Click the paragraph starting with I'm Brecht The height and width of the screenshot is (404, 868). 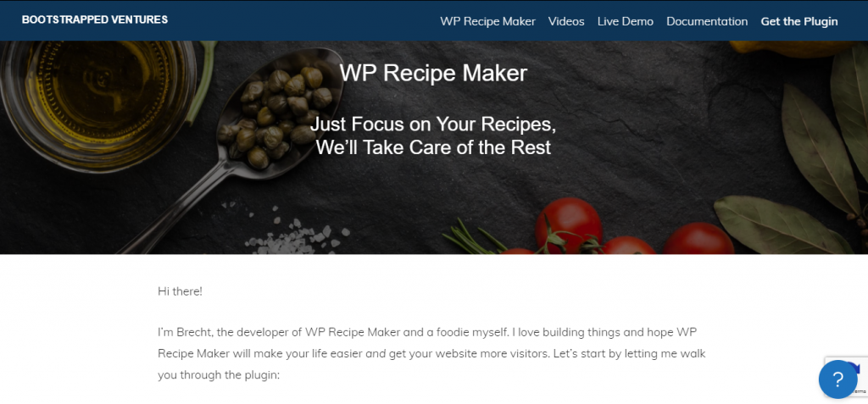(x=431, y=354)
